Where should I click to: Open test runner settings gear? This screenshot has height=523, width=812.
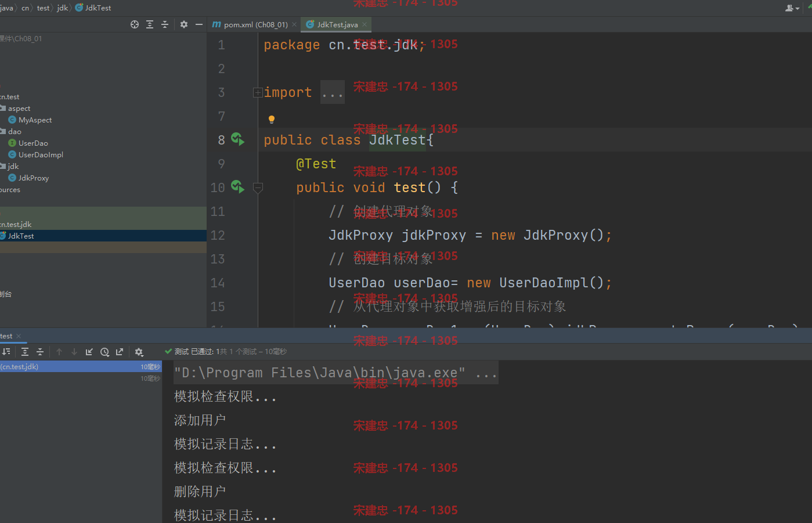[139, 352]
